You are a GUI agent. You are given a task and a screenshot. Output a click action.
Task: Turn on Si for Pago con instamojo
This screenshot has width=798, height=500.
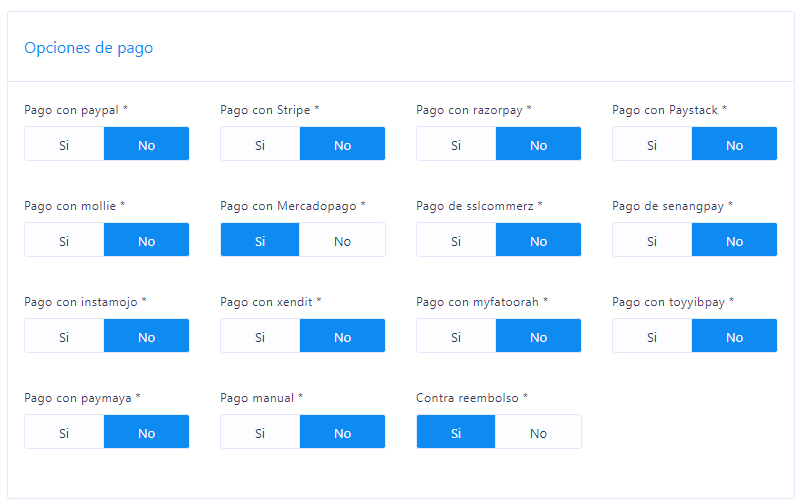coord(64,336)
